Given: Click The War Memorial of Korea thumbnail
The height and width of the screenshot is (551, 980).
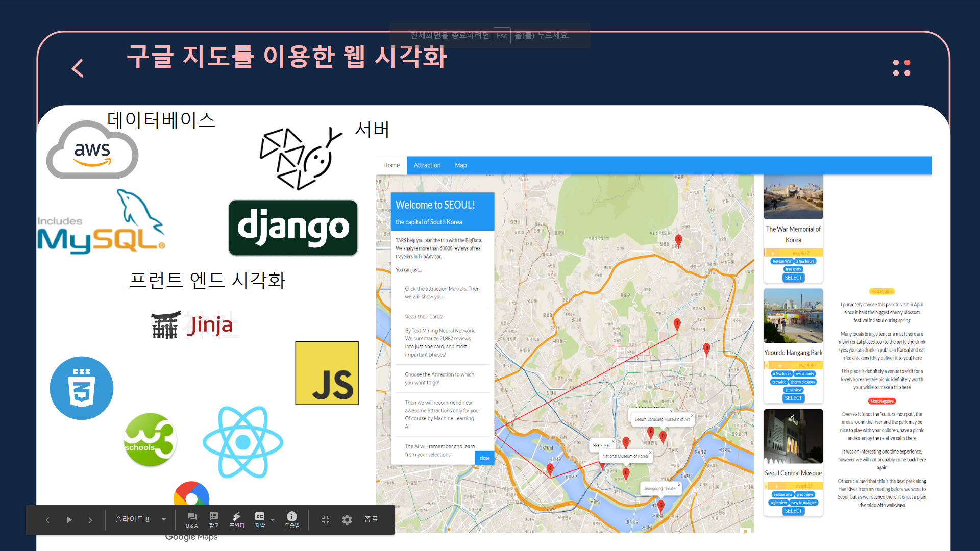Looking at the screenshot, I should [x=793, y=197].
